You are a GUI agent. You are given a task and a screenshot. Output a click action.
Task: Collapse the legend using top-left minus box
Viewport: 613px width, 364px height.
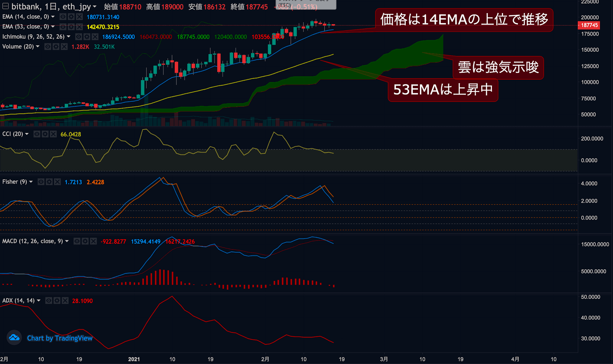tap(5, 6)
